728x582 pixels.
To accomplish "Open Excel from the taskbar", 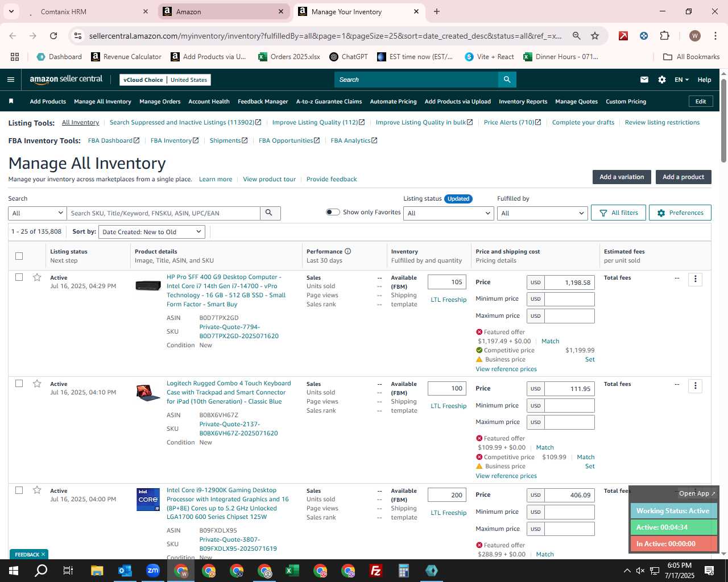I will tap(292, 571).
